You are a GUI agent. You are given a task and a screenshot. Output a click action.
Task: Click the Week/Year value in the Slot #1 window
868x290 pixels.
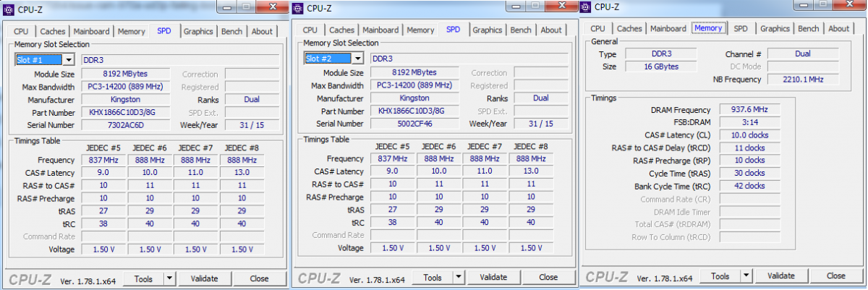pyautogui.click(x=252, y=125)
